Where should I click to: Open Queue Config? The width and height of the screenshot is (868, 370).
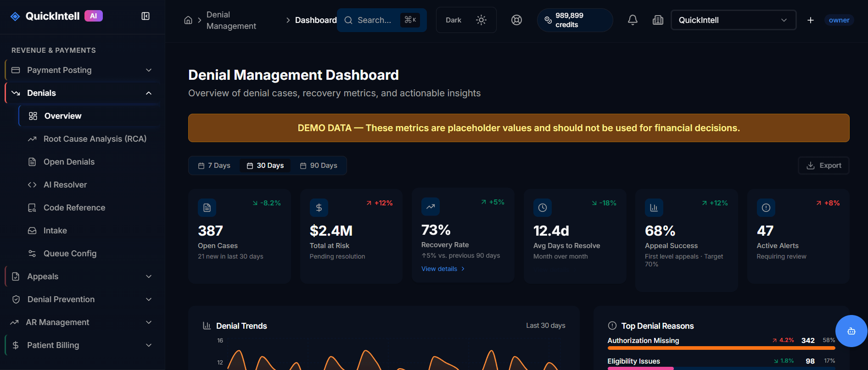coord(90,254)
